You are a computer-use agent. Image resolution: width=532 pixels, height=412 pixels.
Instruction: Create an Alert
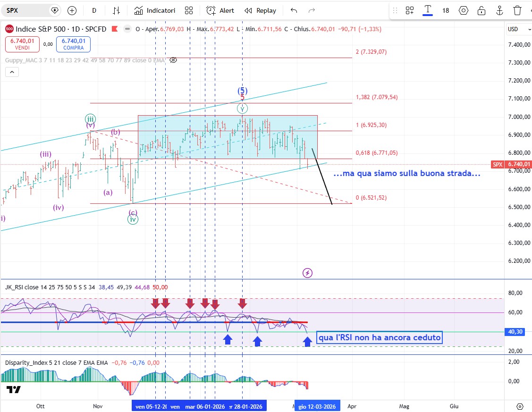tap(220, 10)
